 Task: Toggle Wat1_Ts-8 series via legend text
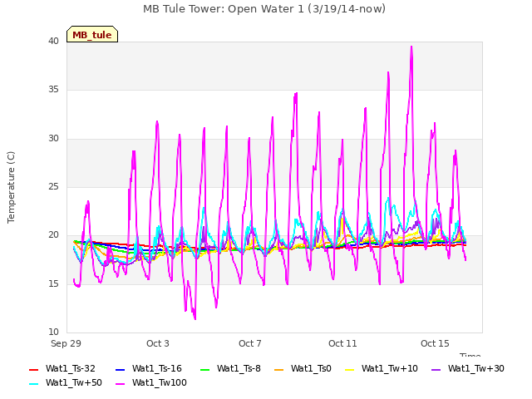(239, 369)
